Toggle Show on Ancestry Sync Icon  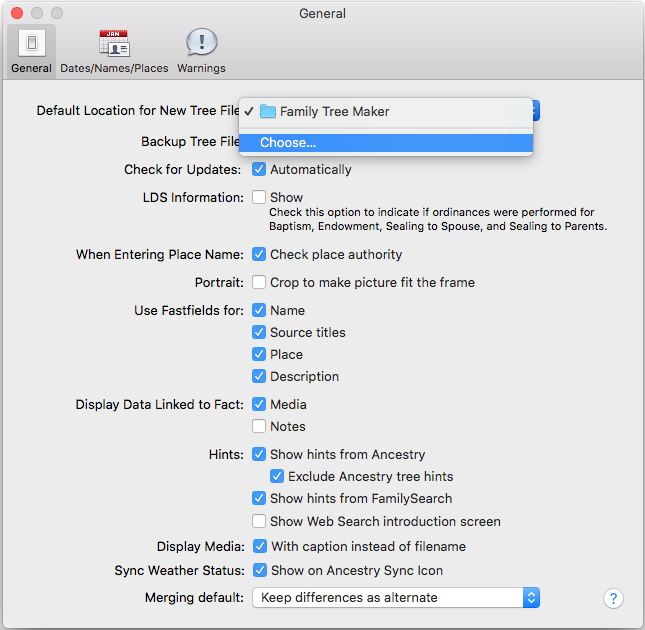tap(260, 570)
